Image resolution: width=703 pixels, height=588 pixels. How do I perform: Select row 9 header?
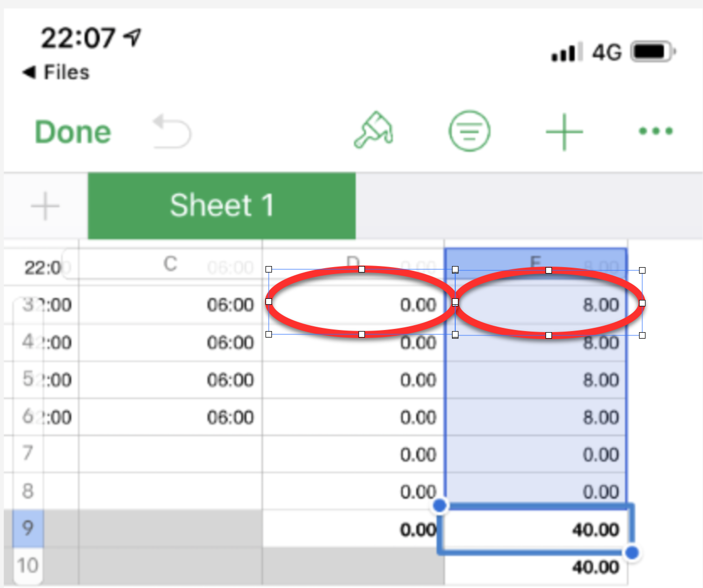click(x=27, y=528)
